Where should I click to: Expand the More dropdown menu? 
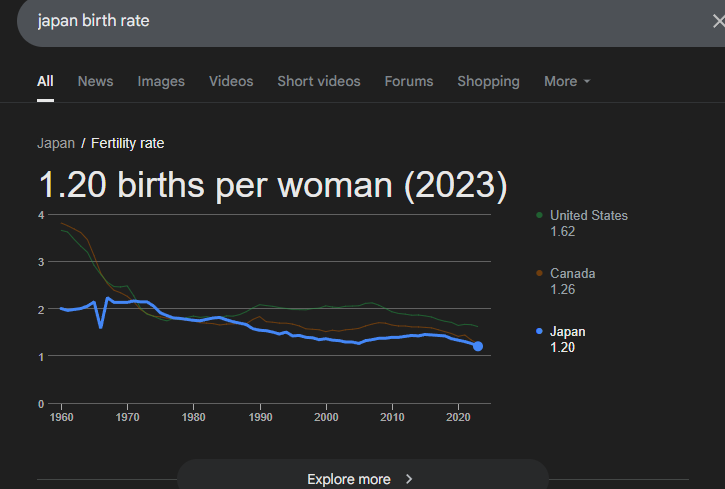point(567,81)
